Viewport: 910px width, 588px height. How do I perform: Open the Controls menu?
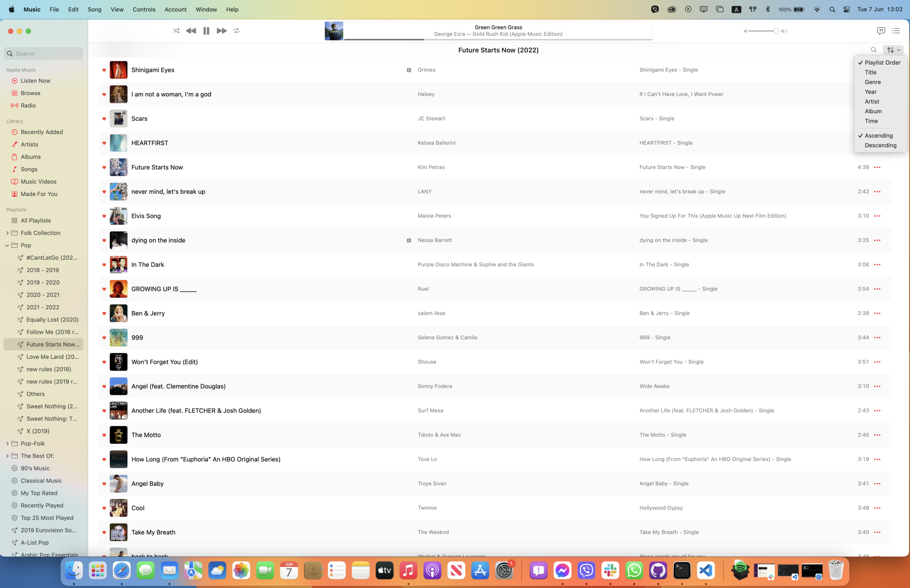click(144, 9)
